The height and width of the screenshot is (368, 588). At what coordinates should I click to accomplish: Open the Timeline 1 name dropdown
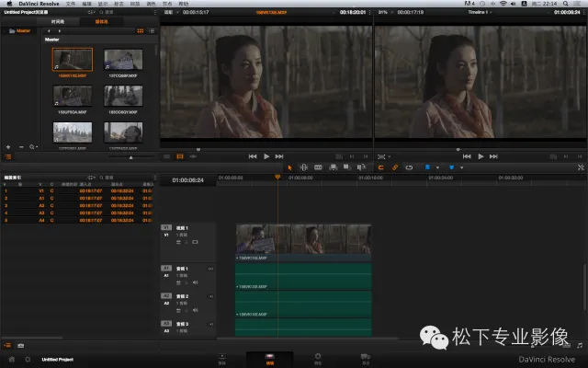pos(480,12)
